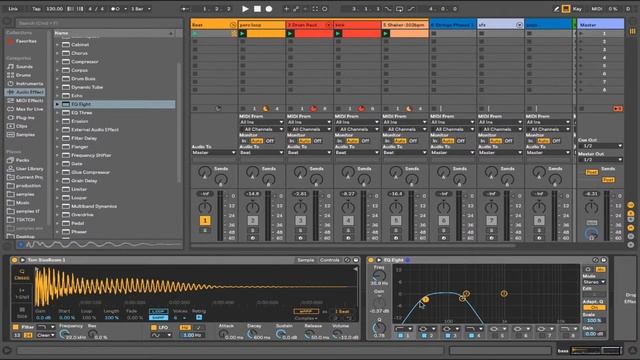Switch Simpler to Controls tab
The height and width of the screenshot is (360, 640).
329,260
